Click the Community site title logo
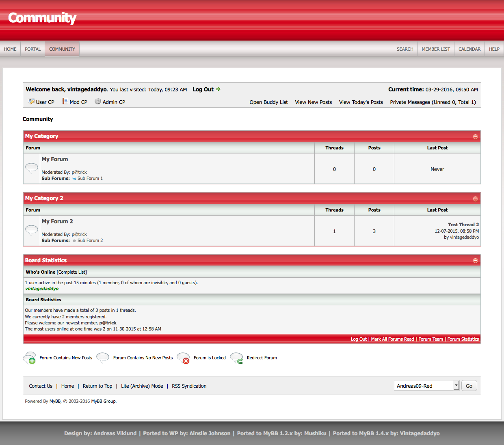The height and width of the screenshot is (445, 504). click(x=42, y=18)
